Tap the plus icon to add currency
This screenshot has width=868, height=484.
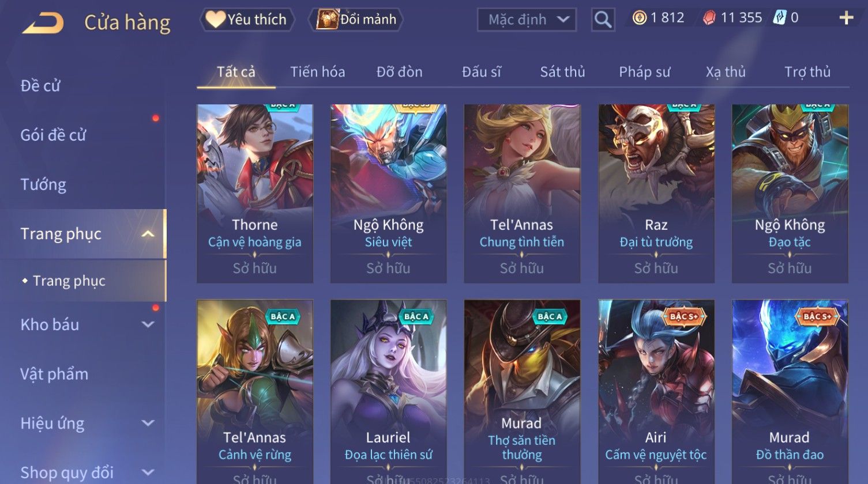tap(846, 18)
